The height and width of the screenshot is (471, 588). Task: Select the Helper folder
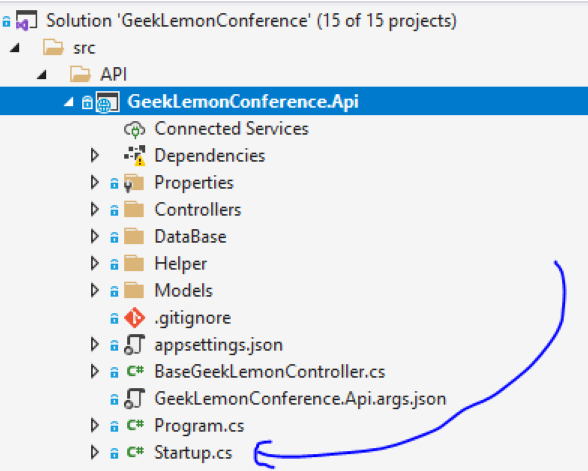[181, 264]
